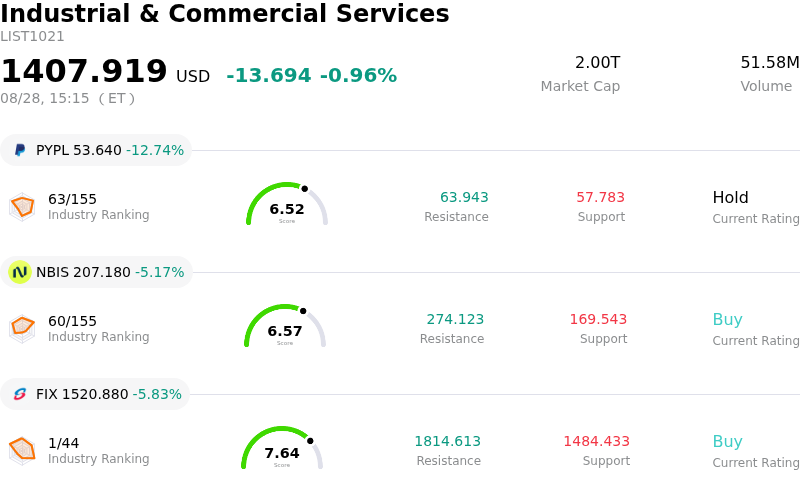Click the 2.00T Market Cap figure
The width and height of the screenshot is (800, 488).
pos(597,62)
